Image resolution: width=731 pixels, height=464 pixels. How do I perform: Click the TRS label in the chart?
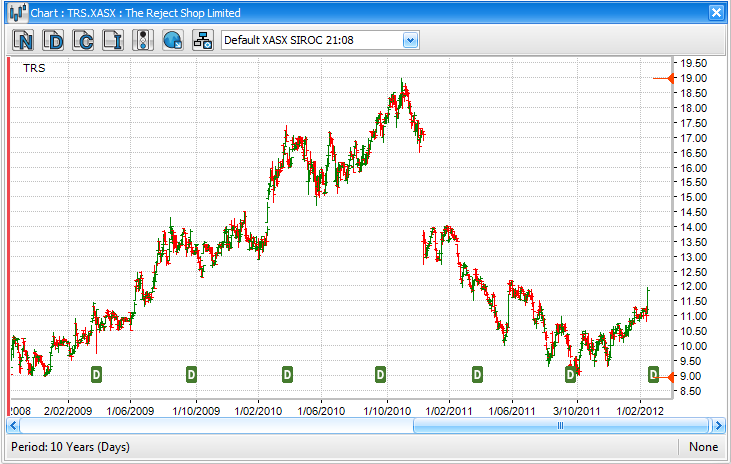(34, 68)
